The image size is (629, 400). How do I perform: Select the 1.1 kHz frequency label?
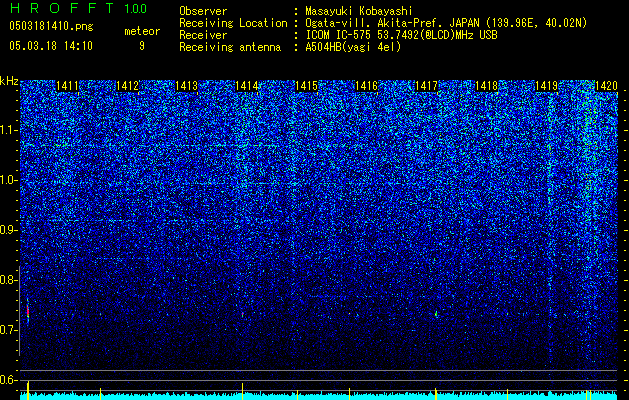(9, 130)
